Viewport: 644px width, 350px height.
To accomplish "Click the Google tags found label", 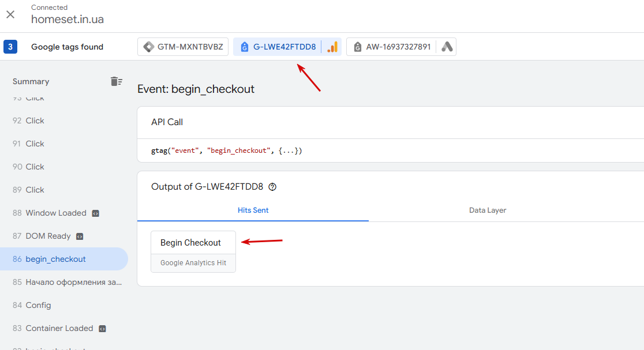I will (68, 47).
